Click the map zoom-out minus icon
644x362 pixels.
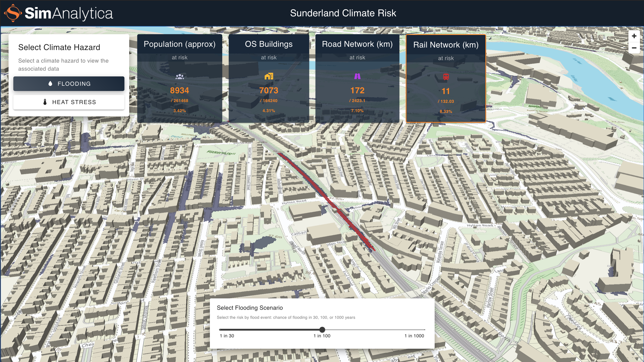coord(634,48)
